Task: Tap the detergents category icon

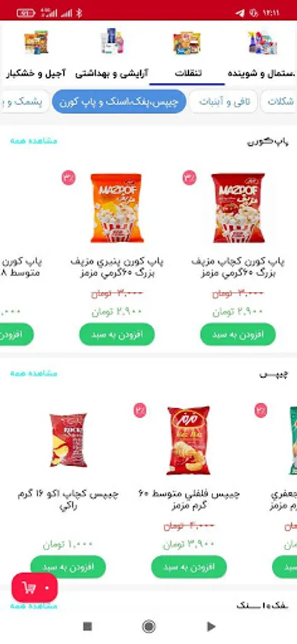Action: click(263, 42)
